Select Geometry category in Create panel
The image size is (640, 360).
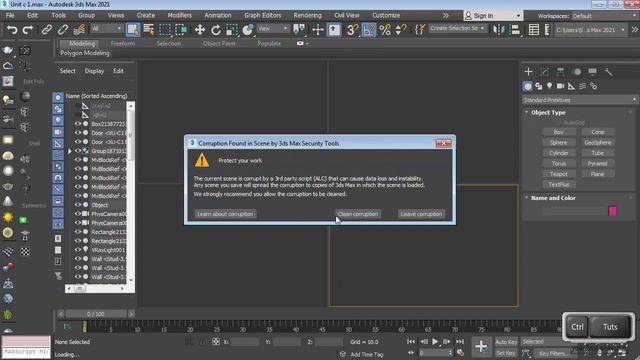(527, 86)
